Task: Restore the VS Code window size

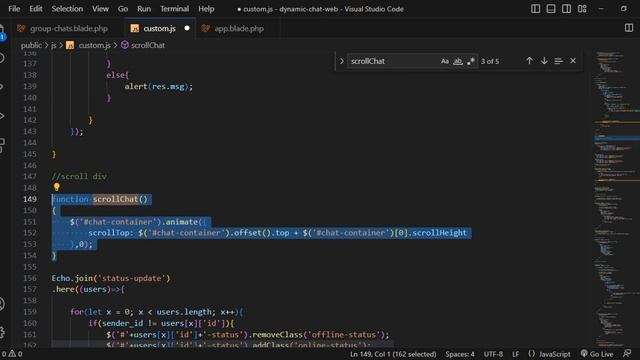Action: [x=624, y=9]
